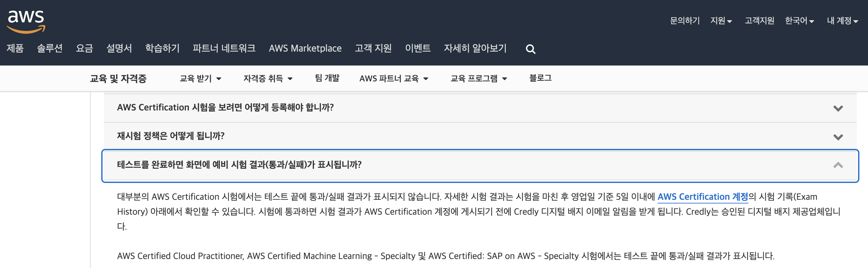The width and height of the screenshot is (868, 268).
Task: Click the text 'AWS Certified Cloud Practitioner'
Action: point(180,256)
